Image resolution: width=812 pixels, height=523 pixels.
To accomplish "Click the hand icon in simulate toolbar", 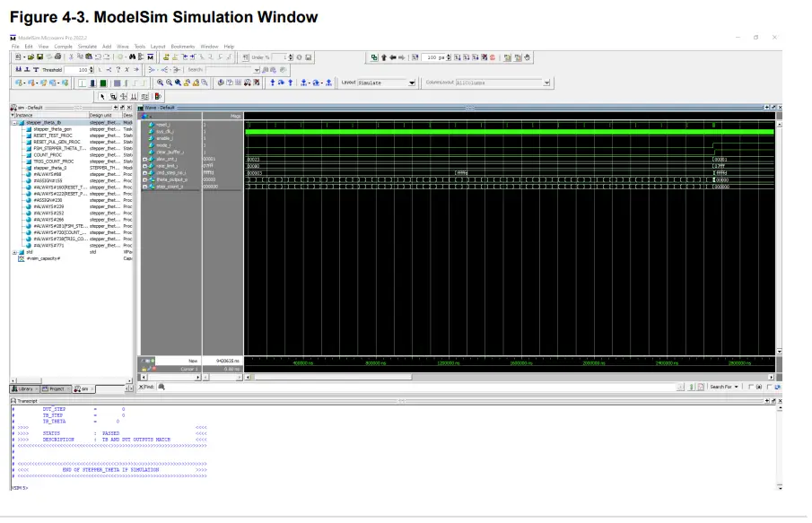I will [x=527, y=57].
